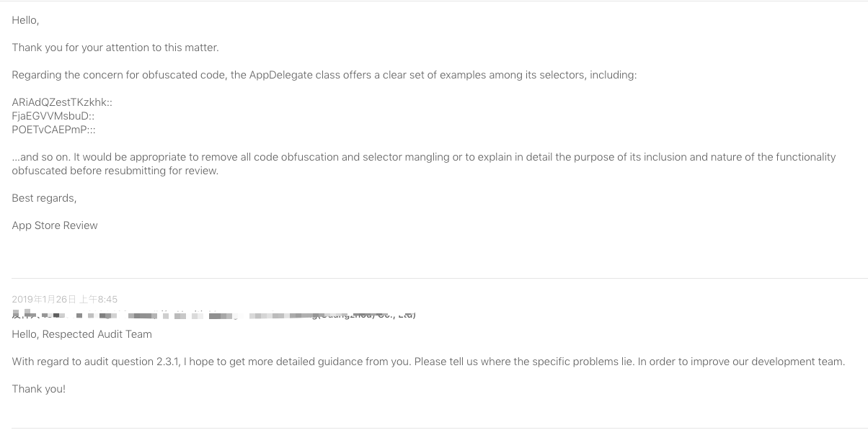Click the "App Store Review" signature

(55, 225)
